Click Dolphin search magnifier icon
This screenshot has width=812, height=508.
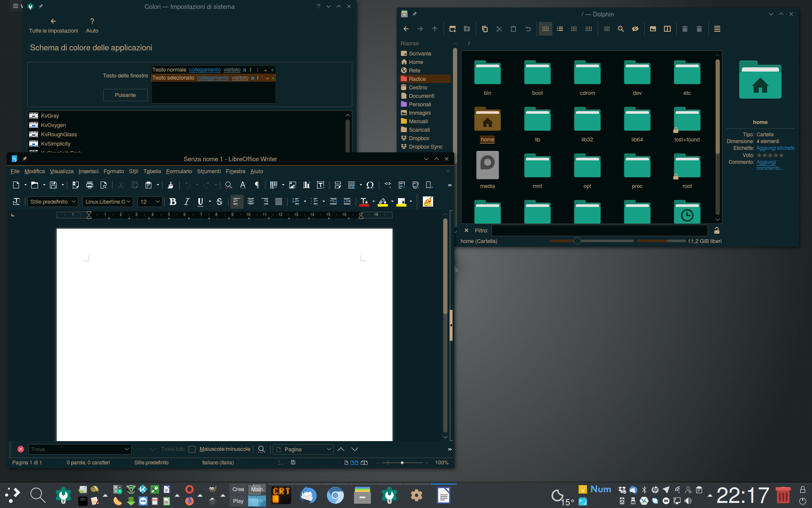(x=621, y=29)
